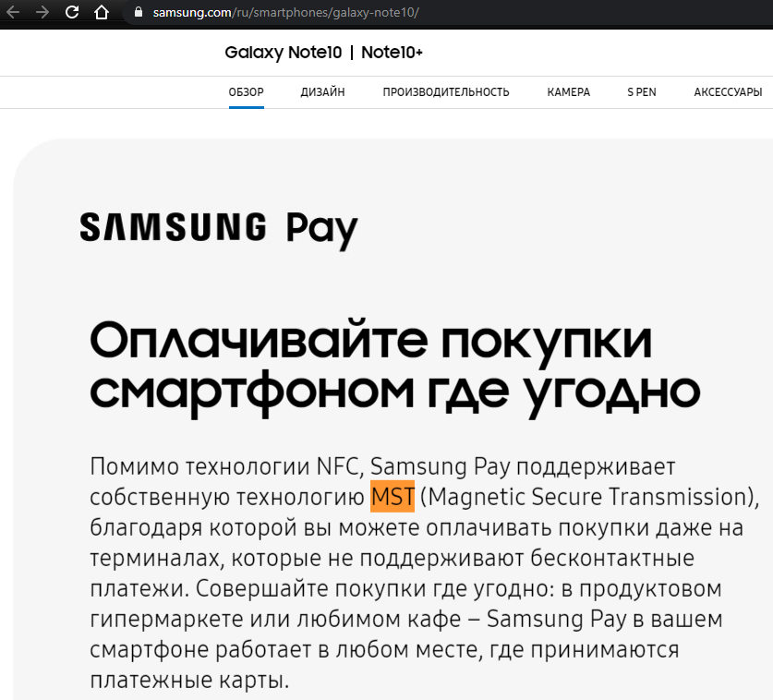
Task: Click the heading Оплачивайте покупки смартфоном где угодно
Action: (x=394, y=368)
